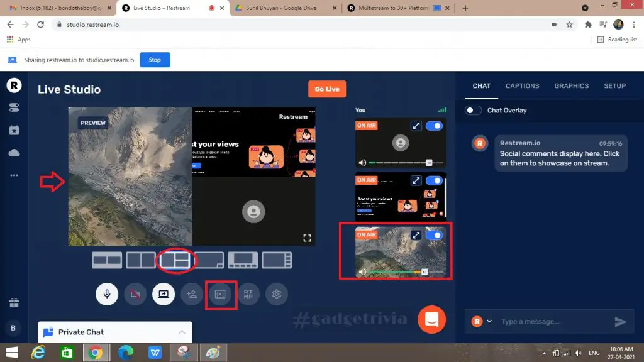Open the orange support chat bubble
The image size is (644, 362).
431,319
